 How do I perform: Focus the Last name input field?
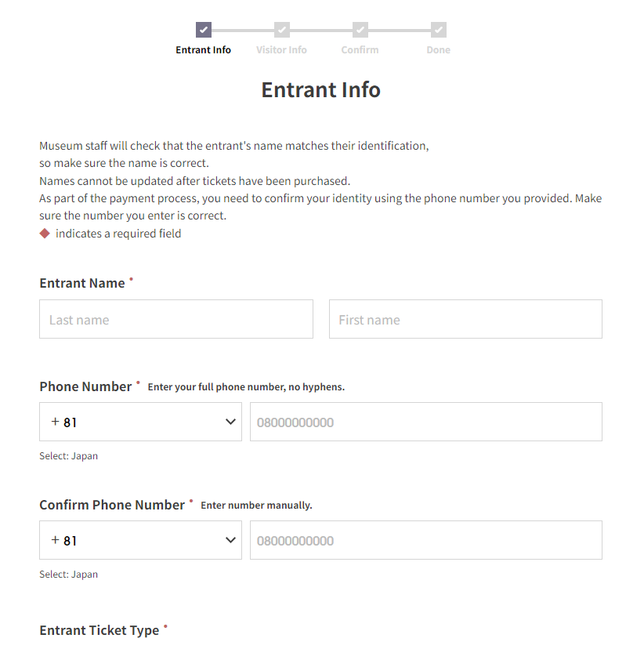(176, 319)
